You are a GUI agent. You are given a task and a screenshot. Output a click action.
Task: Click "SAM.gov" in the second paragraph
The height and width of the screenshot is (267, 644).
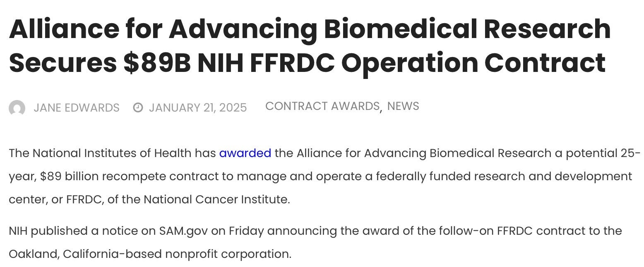(183, 231)
